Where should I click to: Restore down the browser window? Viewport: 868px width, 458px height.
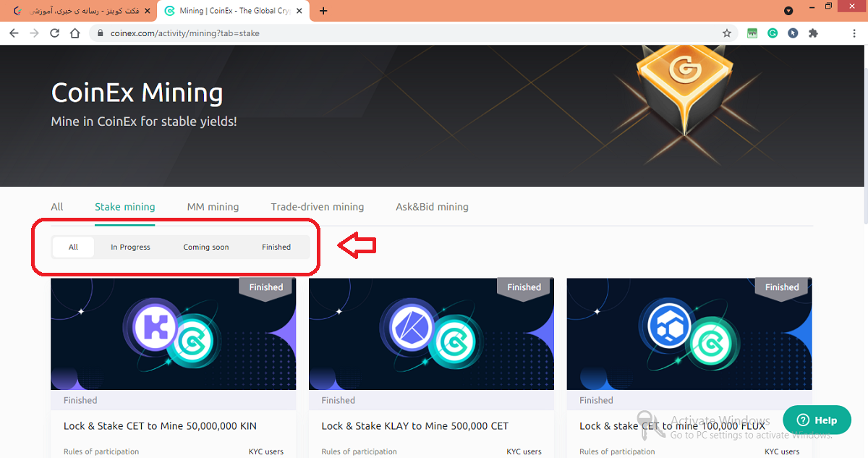829,7
